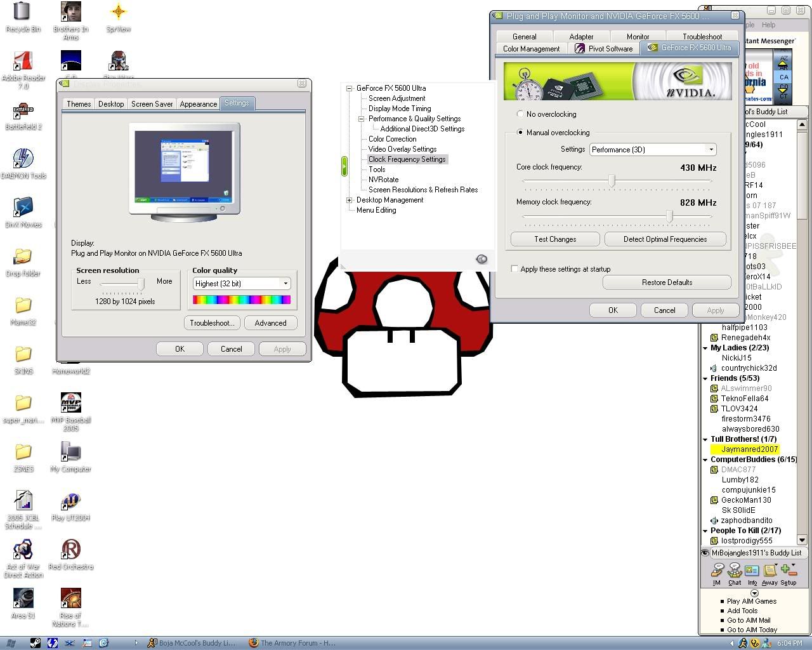Click the AIM running man tray icon

coord(743,643)
